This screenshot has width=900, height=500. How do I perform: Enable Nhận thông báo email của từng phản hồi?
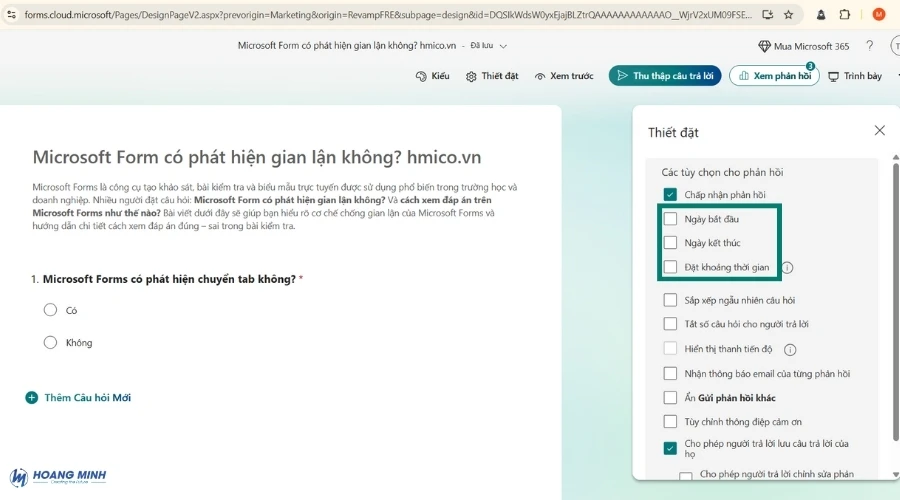click(670, 373)
